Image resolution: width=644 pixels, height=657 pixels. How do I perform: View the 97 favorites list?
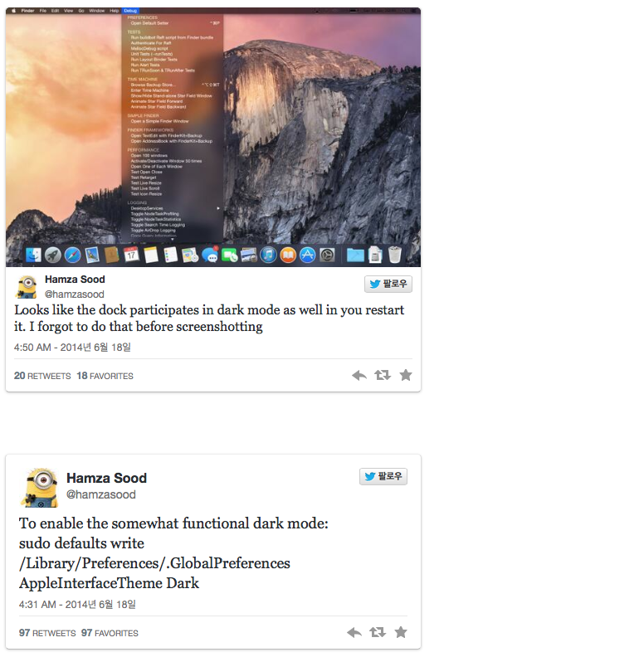point(110,633)
